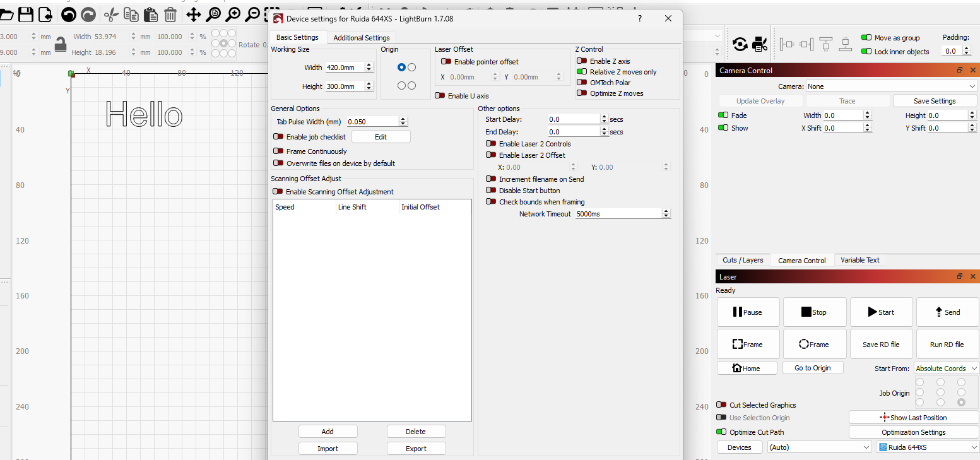980x460 pixels.
Task: Expand the Start From Absolute Coords dropdown
Action: 947,369
